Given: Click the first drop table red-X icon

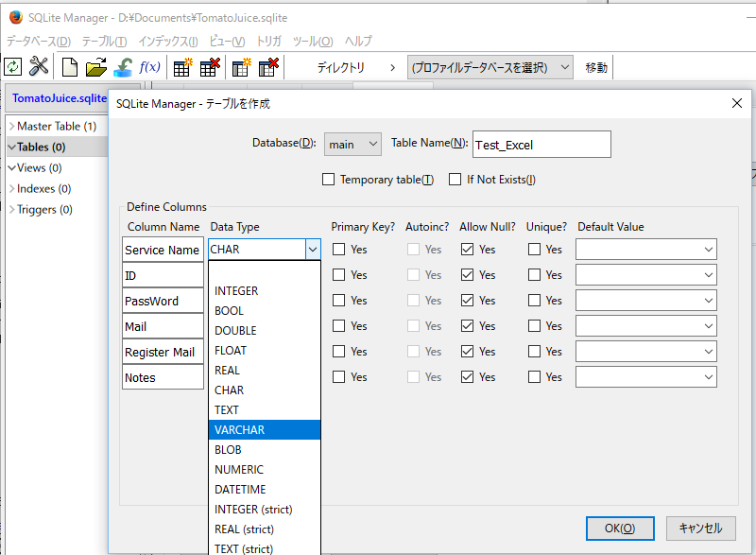Looking at the screenshot, I should 210,67.
